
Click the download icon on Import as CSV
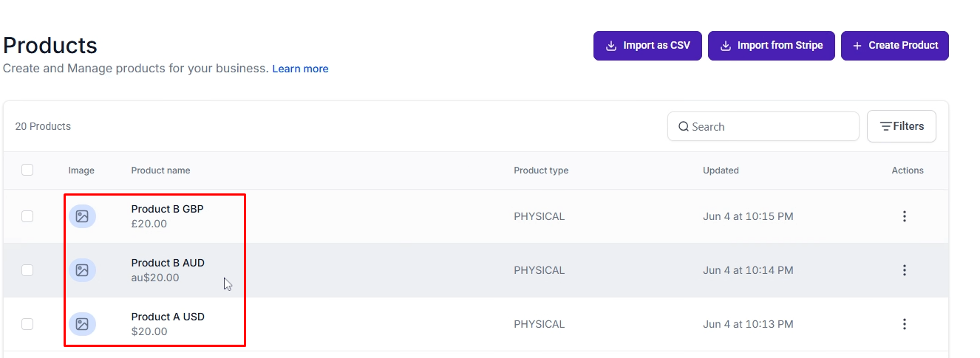pyautogui.click(x=611, y=46)
